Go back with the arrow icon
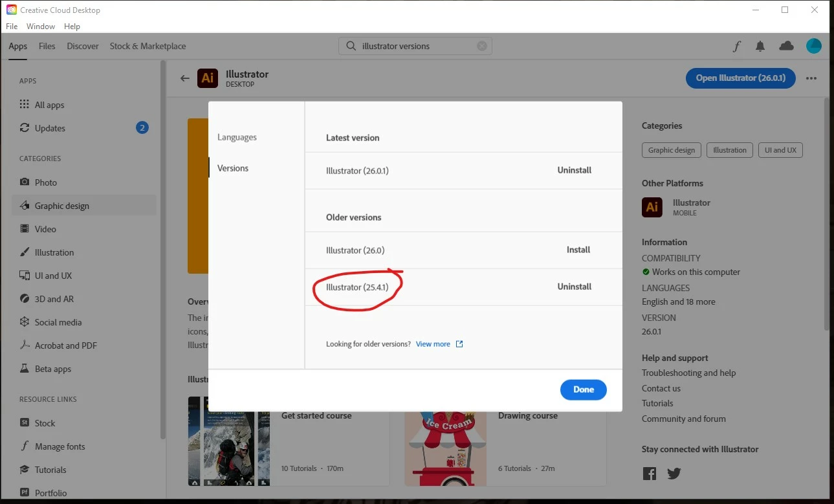 pyautogui.click(x=185, y=78)
